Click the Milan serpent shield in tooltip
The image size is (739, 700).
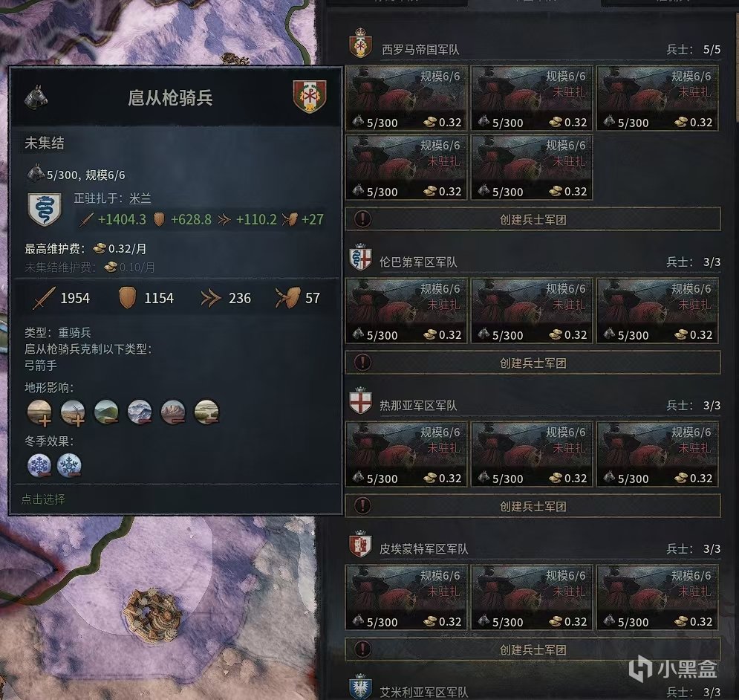[x=45, y=209]
